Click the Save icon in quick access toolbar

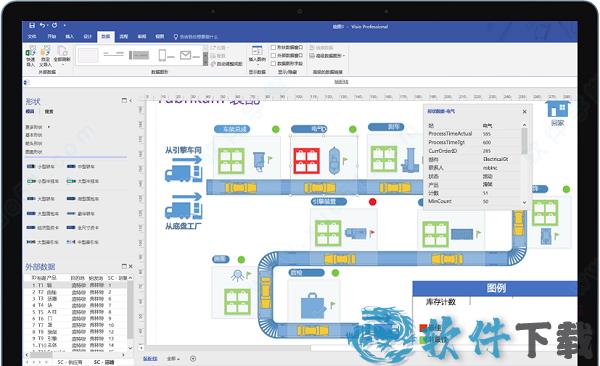point(32,25)
